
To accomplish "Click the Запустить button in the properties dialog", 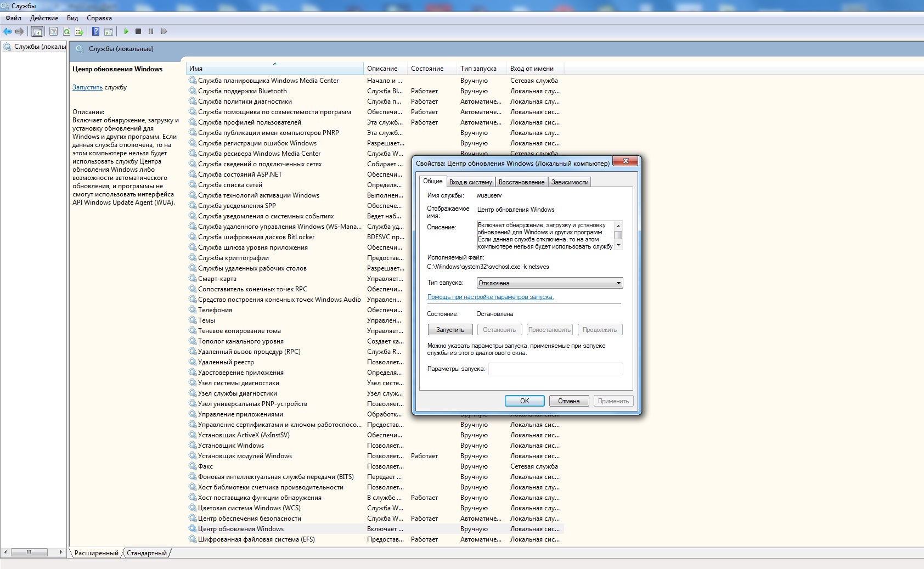I will [x=450, y=330].
